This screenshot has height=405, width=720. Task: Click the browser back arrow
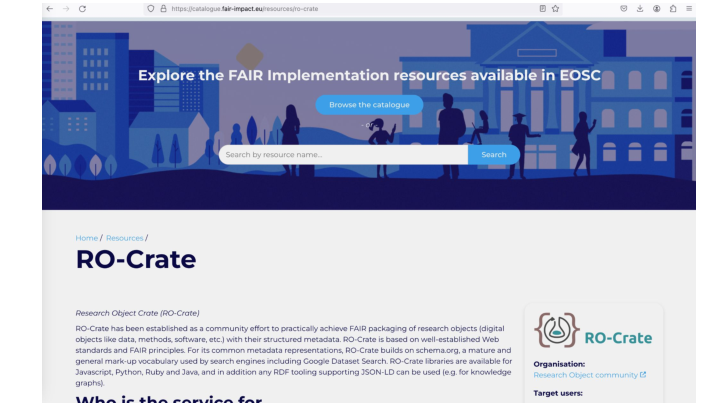(50, 9)
